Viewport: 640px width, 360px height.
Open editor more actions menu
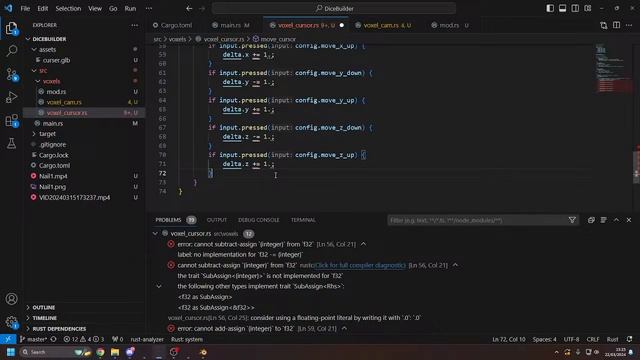(629, 25)
